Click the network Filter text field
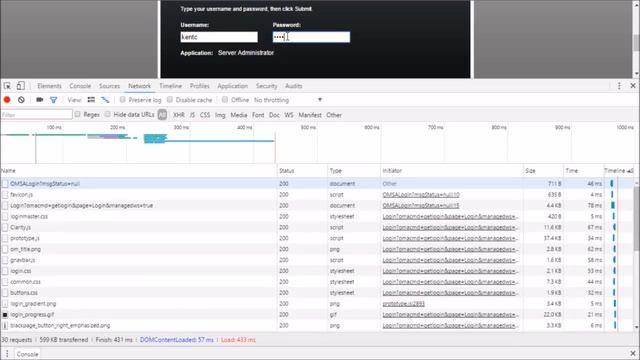Viewport: 640px width, 360px height. coord(37,115)
